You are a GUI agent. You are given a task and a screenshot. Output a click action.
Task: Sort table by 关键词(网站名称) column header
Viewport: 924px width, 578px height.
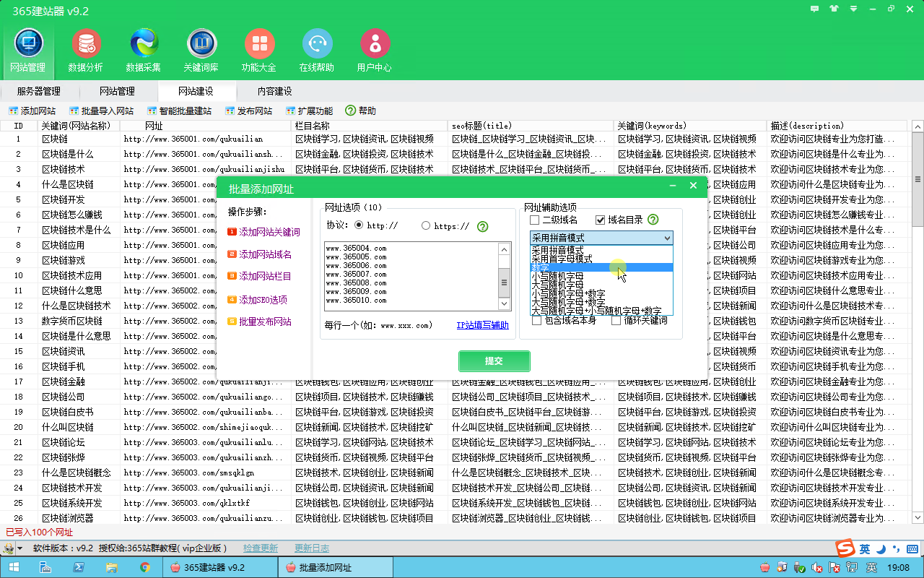tap(79, 126)
